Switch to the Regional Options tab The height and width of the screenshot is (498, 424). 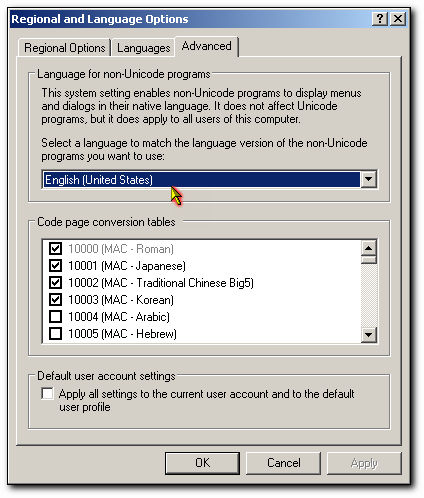pos(65,48)
